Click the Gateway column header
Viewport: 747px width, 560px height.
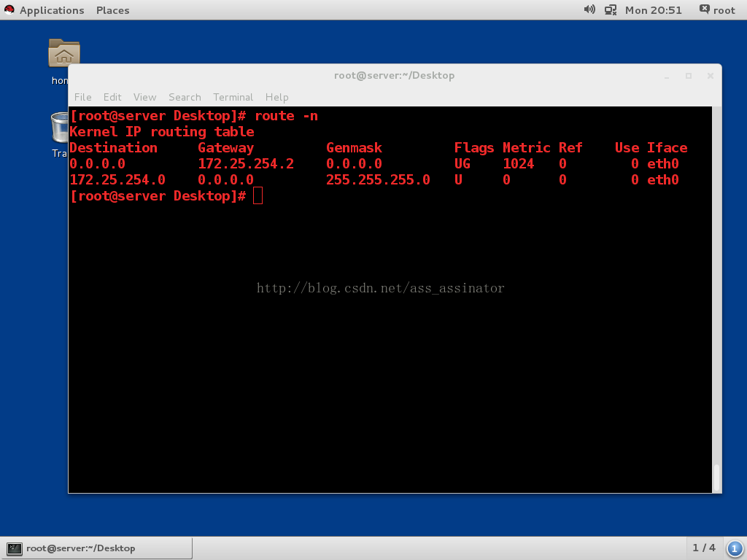(226, 148)
